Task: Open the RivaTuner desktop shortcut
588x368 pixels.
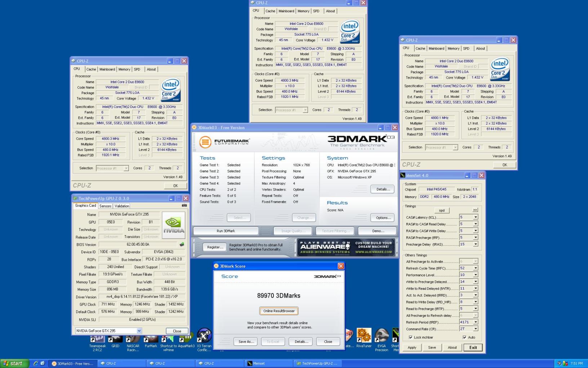Action: click(364, 338)
